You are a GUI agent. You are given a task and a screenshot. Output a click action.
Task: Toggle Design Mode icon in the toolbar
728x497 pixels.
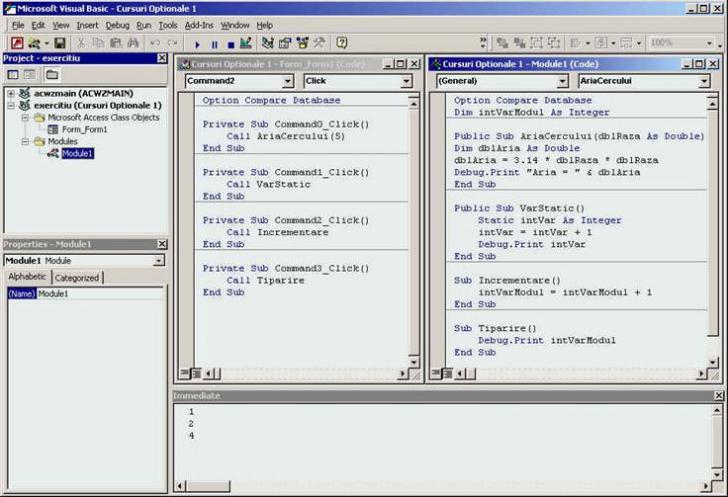(246, 43)
